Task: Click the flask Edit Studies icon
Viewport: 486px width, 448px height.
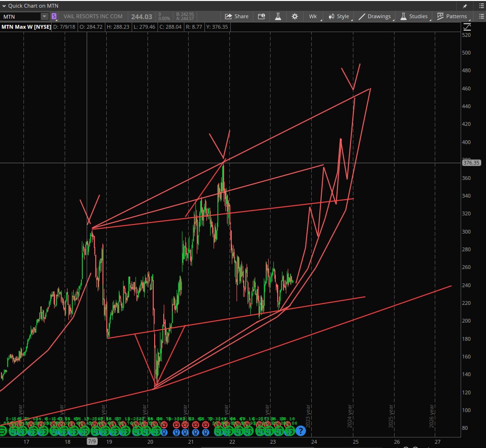Action: tap(278, 16)
